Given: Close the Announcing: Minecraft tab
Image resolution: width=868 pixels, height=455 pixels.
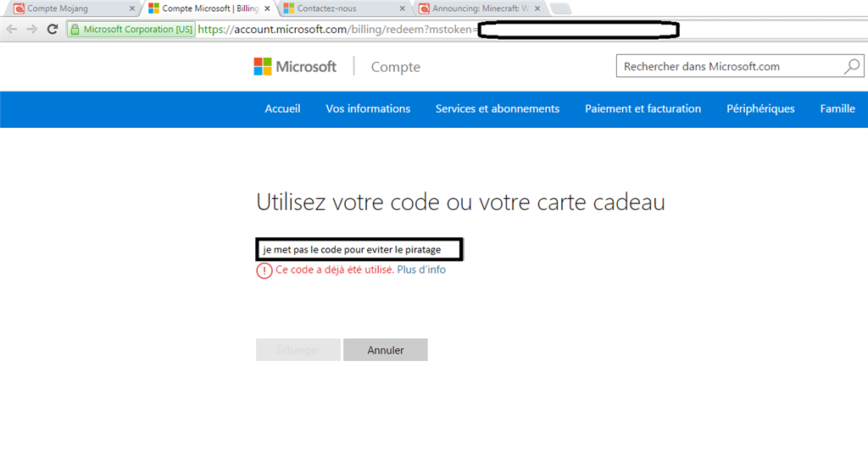Looking at the screenshot, I should [537, 8].
